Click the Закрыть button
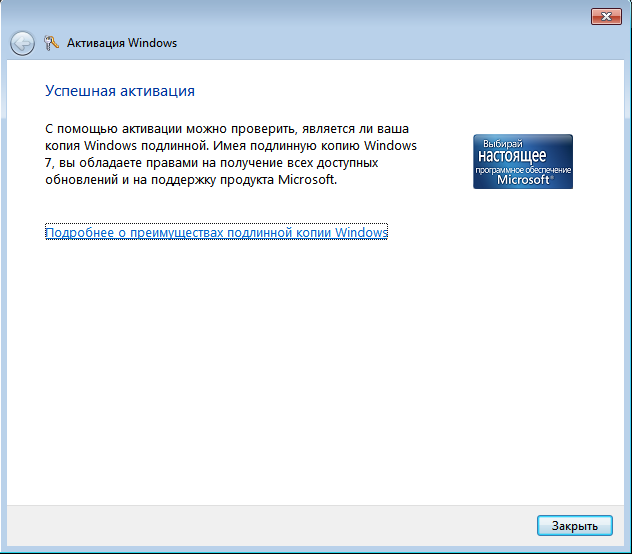This screenshot has width=632, height=554. pyautogui.click(x=575, y=526)
